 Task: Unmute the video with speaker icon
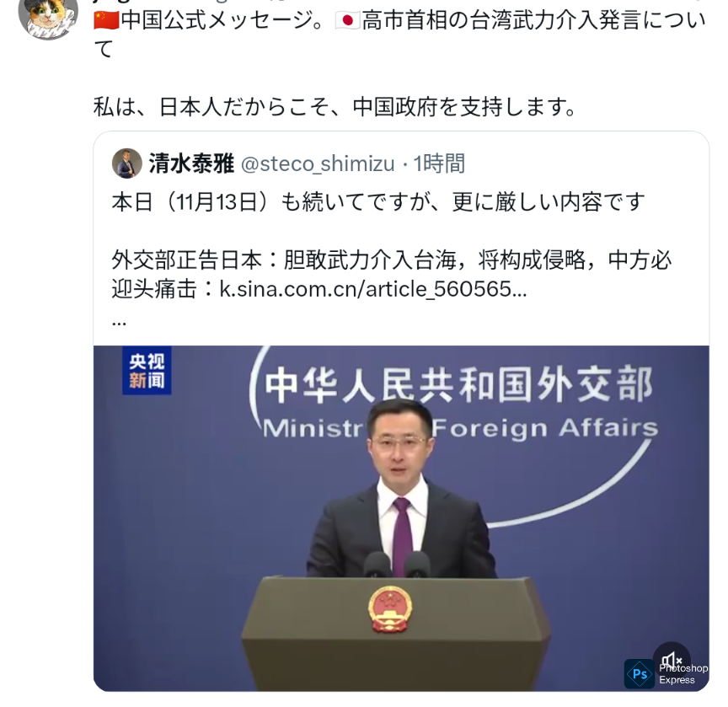click(672, 659)
